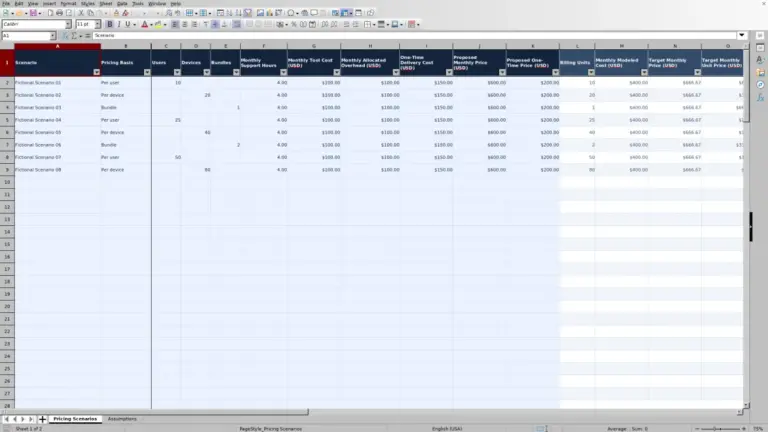Click row 5 header

click(x=7, y=120)
